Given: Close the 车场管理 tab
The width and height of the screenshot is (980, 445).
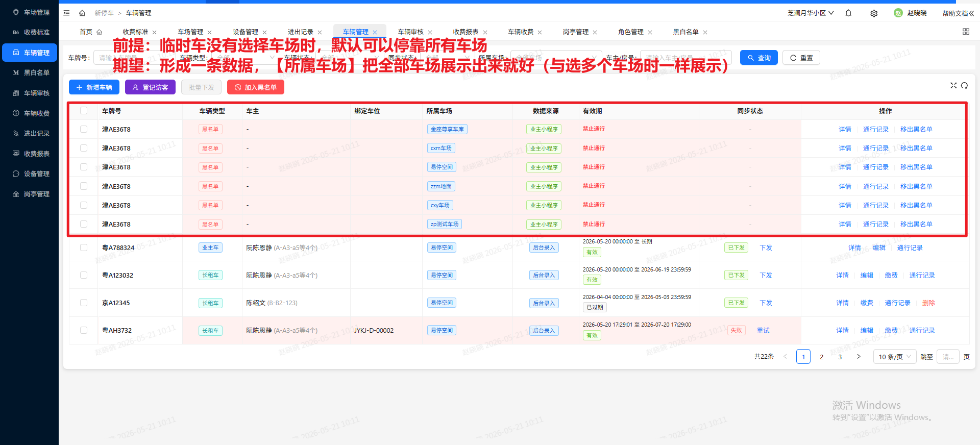Looking at the screenshot, I should (x=210, y=32).
